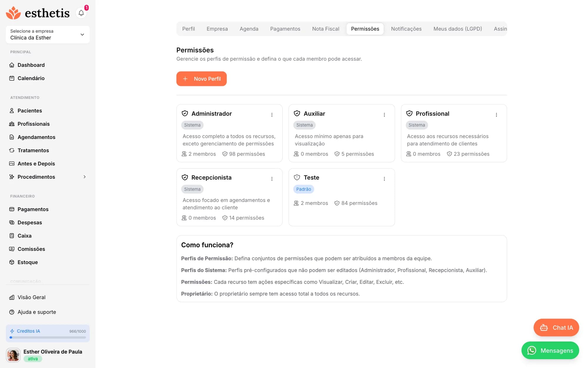Create a new profile with Novo Perfil
This screenshot has width=588, height=368.
click(x=201, y=79)
